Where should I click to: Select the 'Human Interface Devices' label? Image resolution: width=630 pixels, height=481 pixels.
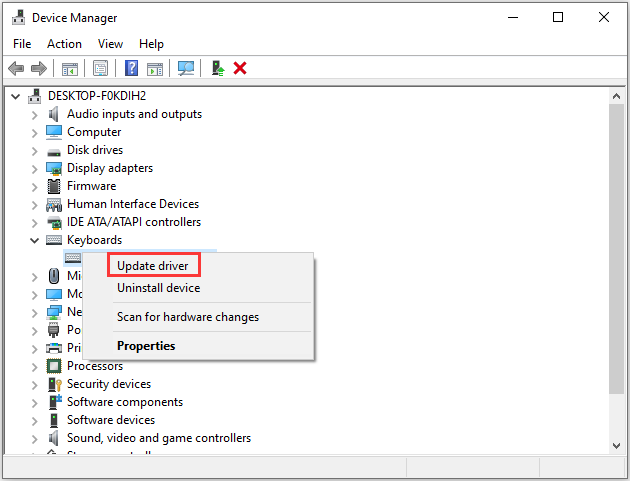click(133, 204)
